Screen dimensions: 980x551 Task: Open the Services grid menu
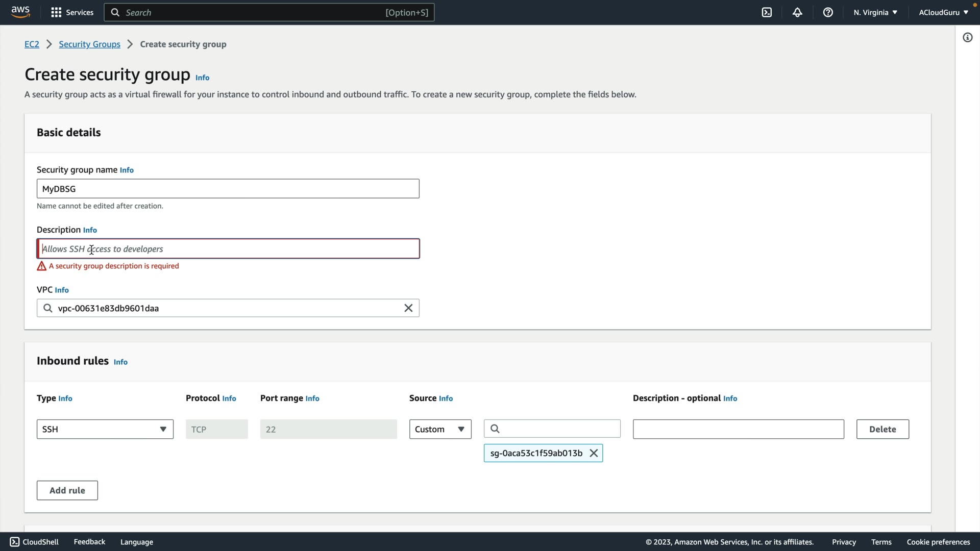[x=72, y=12]
